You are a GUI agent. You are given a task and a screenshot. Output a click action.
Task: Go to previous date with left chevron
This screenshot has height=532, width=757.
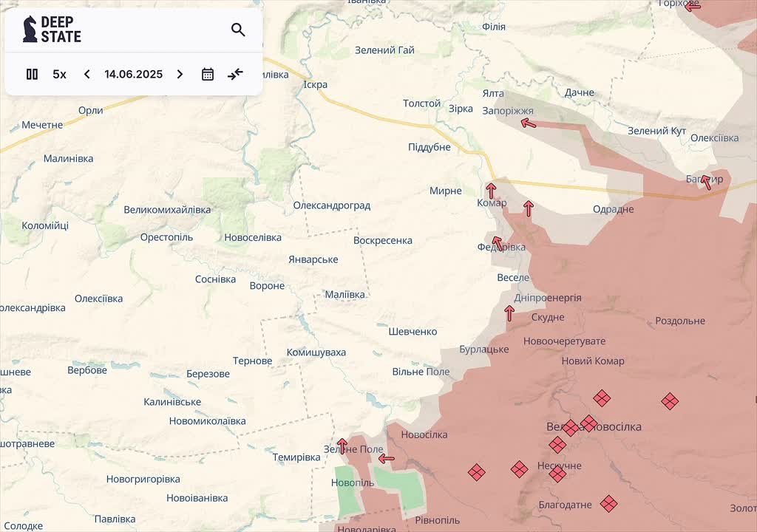pos(87,75)
